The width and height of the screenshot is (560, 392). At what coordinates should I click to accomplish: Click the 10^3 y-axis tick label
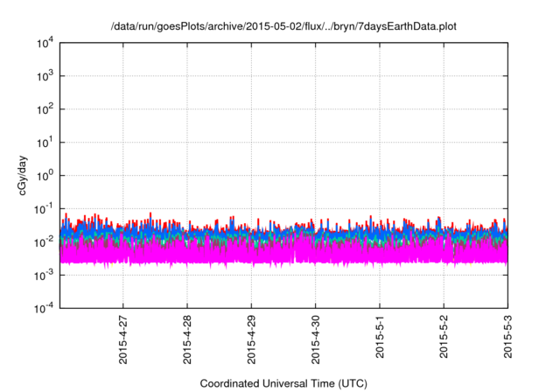[x=45, y=76]
